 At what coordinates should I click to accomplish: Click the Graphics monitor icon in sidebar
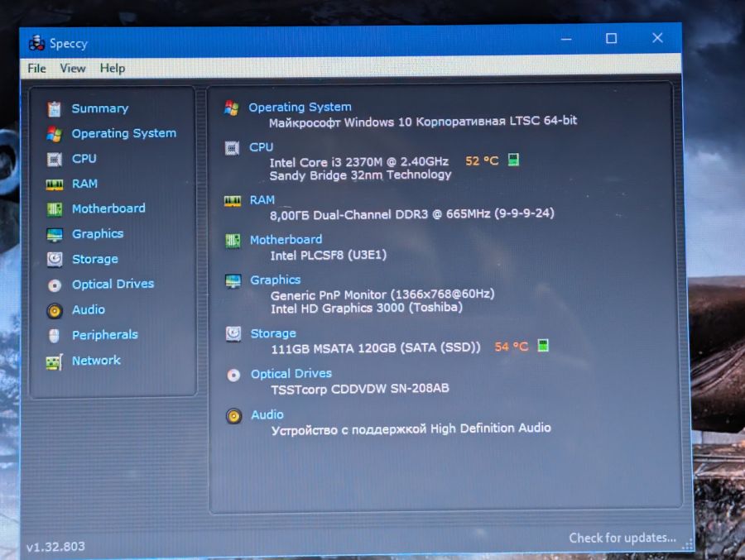tap(54, 234)
